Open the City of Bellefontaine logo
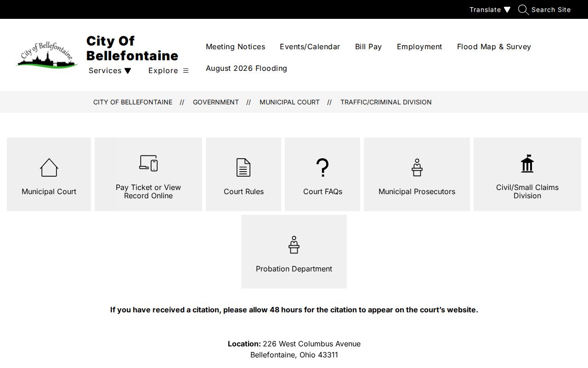588x368 pixels. (x=47, y=55)
